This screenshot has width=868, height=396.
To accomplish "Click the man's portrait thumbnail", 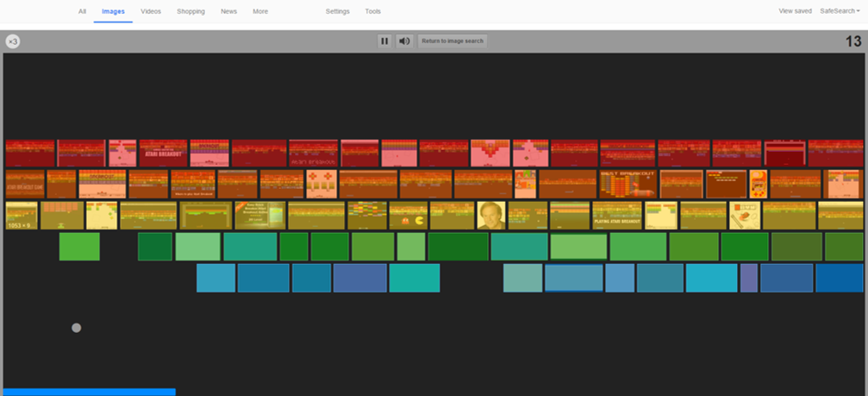I will pyautogui.click(x=491, y=216).
